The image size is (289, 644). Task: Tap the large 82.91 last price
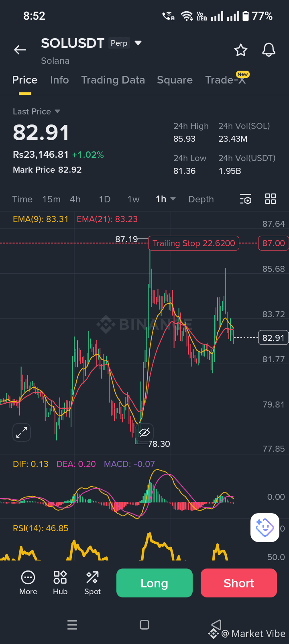(41, 132)
